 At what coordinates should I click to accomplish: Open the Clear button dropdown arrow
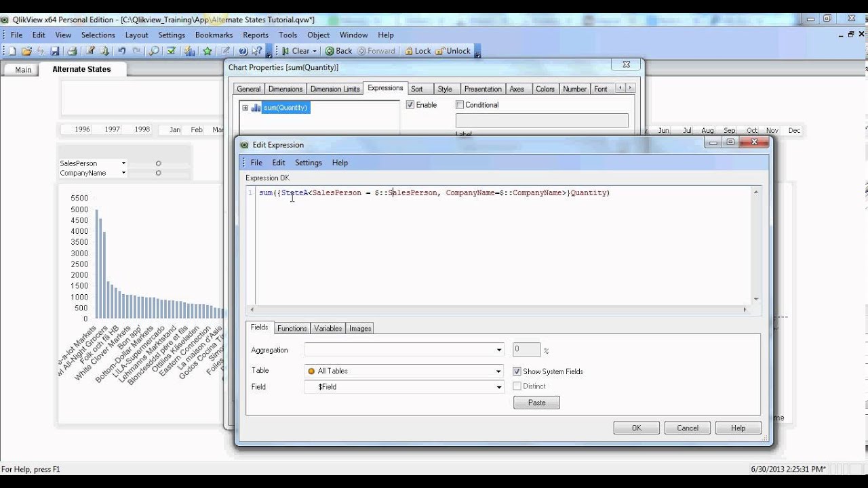pos(315,51)
